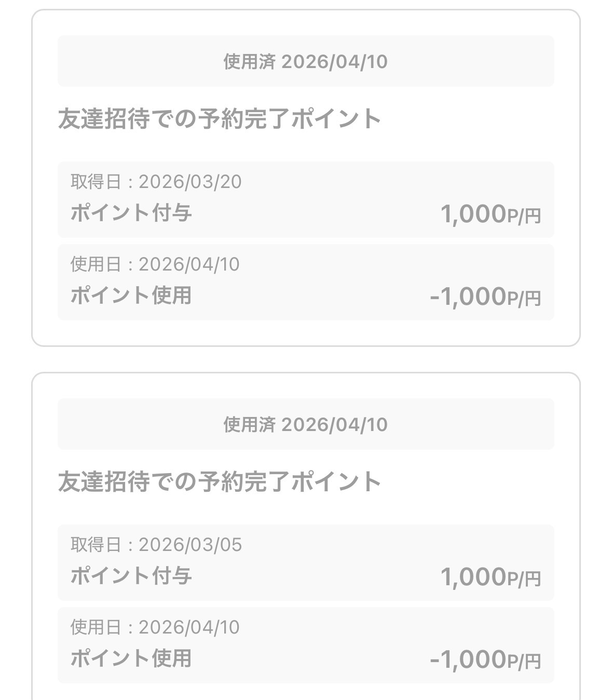The height and width of the screenshot is (700, 612).
Task: Tap 使用日: 2026/04/10 line in top card
Action: (155, 264)
